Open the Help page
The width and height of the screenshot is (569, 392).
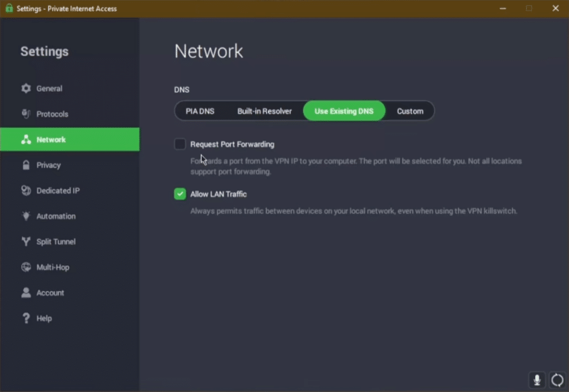[69, 318]
